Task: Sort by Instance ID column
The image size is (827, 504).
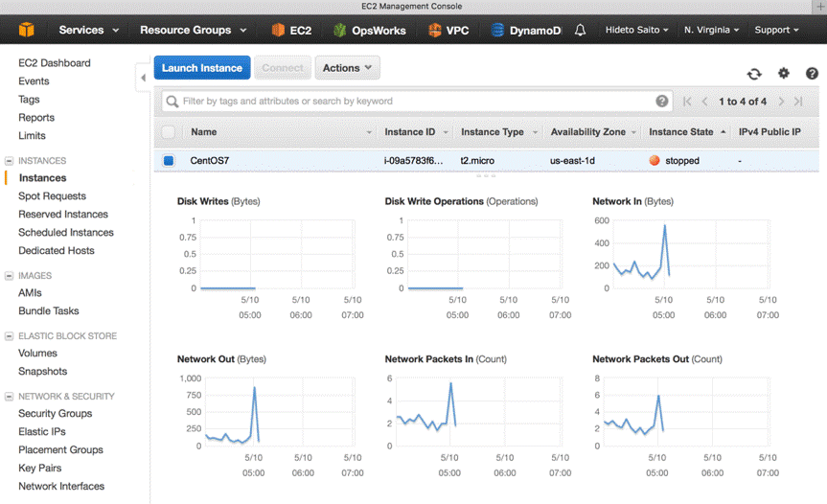Action: pyautogui.click(x=410, y=132)
